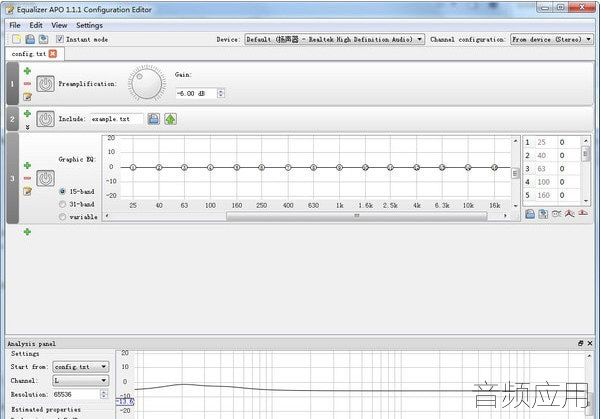Toggle the Instant mode checkbox
Image resolution: width=601 pixels, height=419 pixels.
[60, 39]
